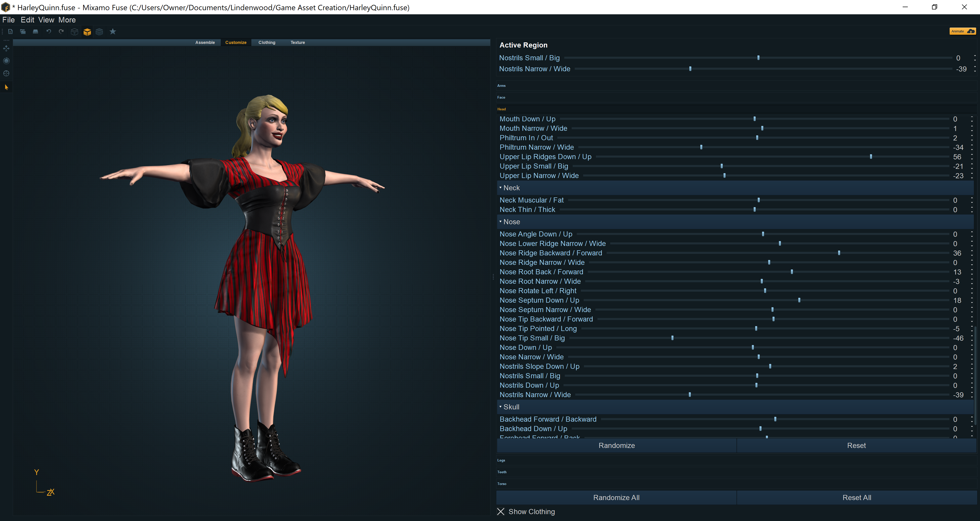Activate the orange selection arrow tool
Screen dimensions: 980x521
coord(6,87)
